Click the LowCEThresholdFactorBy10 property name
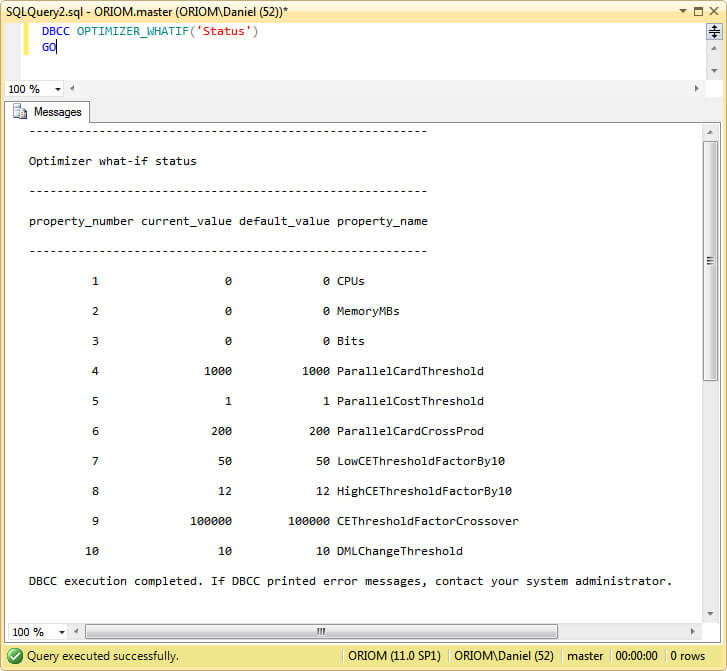The width and height of the screenshot is (727, 671). tap(421, 461)
